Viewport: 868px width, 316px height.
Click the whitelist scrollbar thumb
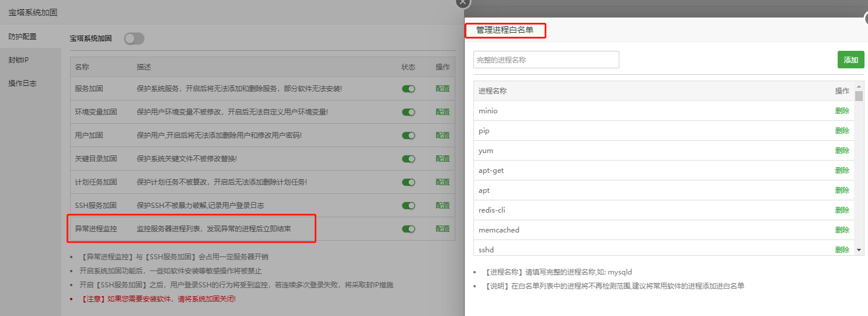click(x=859, y=96)
